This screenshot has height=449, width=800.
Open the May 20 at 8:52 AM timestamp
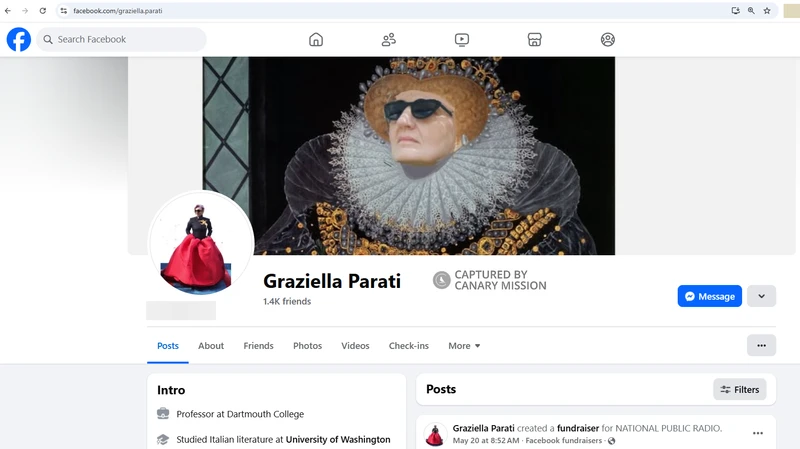(486, 440)
